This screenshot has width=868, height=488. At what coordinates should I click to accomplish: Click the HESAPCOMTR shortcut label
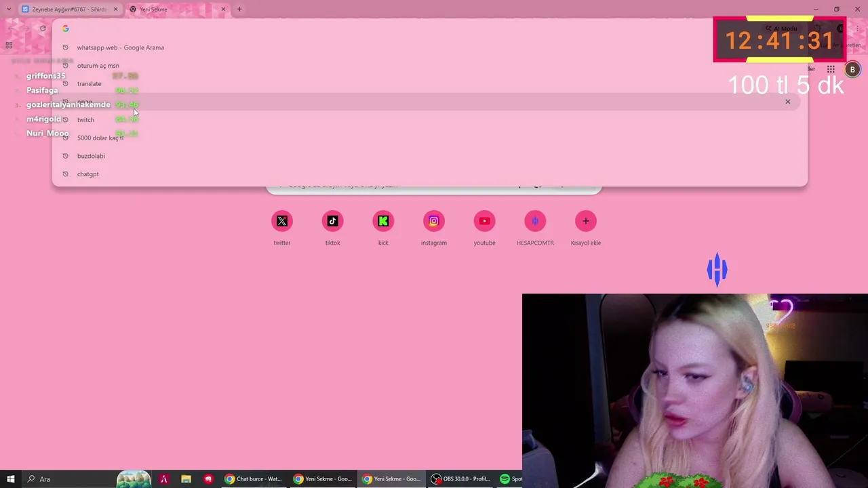(535, 243)
